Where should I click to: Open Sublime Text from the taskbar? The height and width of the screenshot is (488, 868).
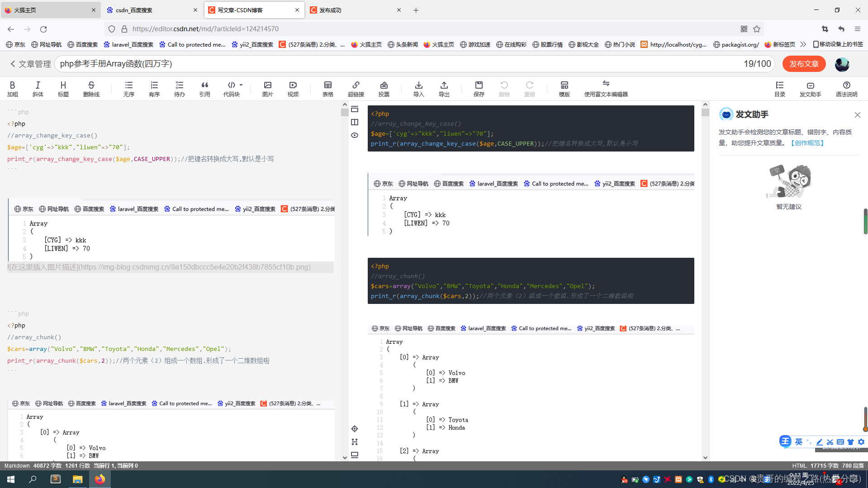(x=56, y=479)
